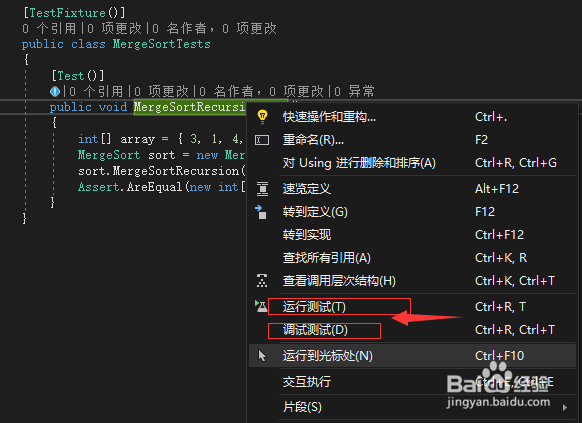The height and width of the screenshot is (423, 582).
Task: Select 转到定义(G) entry
Action: pos(412,212)
